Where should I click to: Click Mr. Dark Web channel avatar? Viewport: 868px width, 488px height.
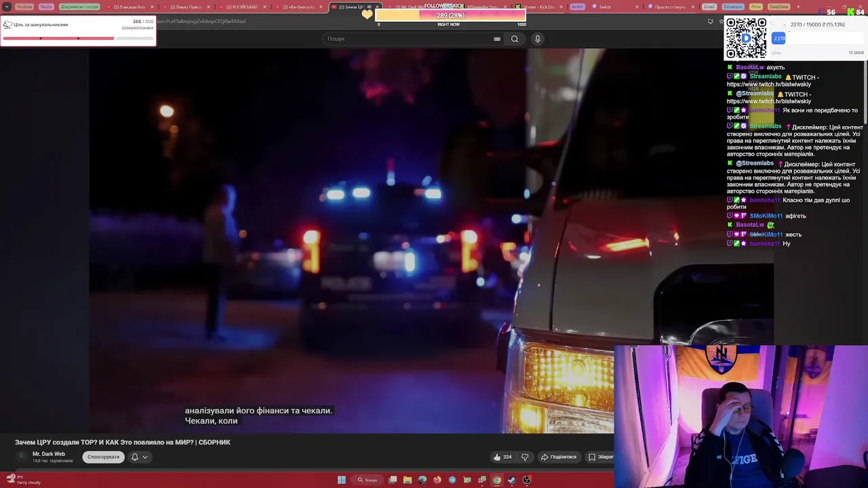(x=21, y=457)
